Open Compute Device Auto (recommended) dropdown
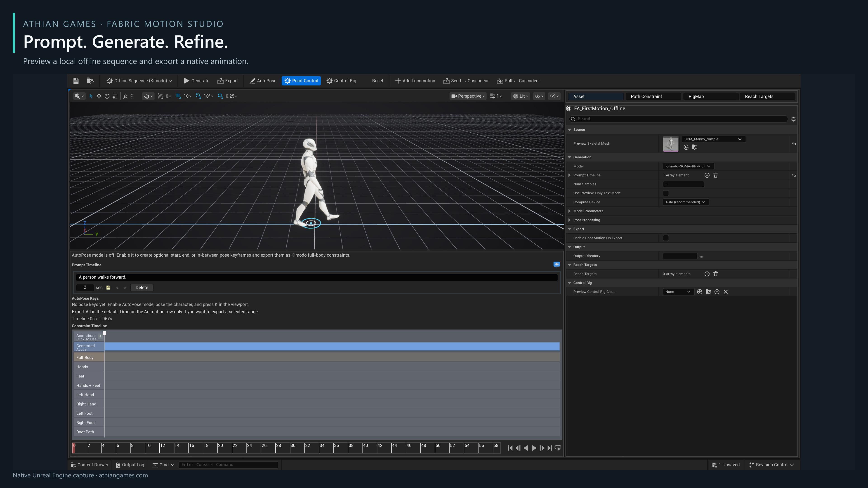This screenshot has width=868, height=488. pyautogui.click(x=686, y=202)
